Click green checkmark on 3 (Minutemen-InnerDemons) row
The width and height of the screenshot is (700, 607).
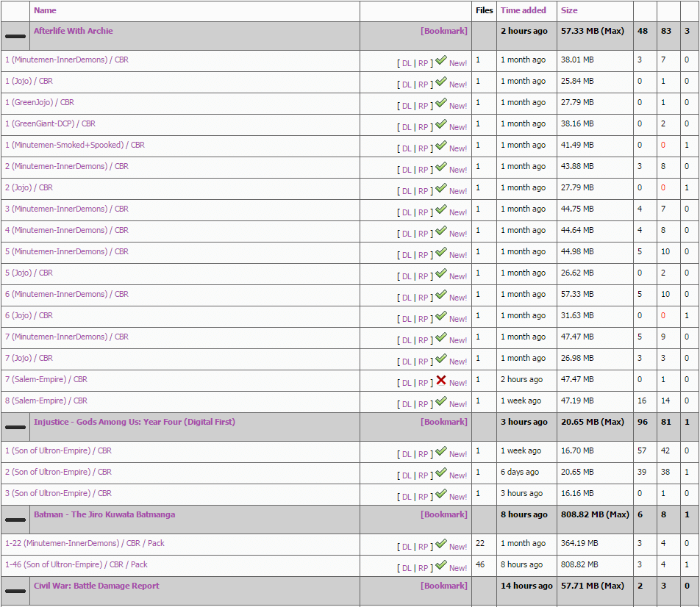tap(441, 209)
